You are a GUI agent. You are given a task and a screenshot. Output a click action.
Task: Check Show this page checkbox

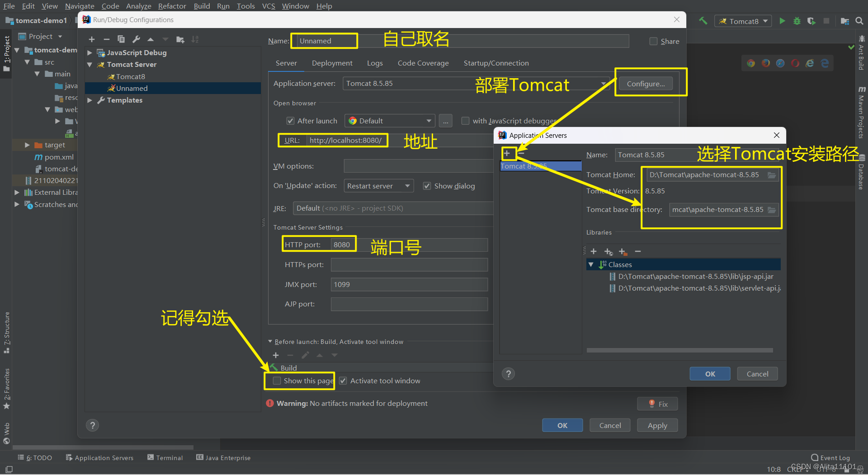tap(277, 381)
